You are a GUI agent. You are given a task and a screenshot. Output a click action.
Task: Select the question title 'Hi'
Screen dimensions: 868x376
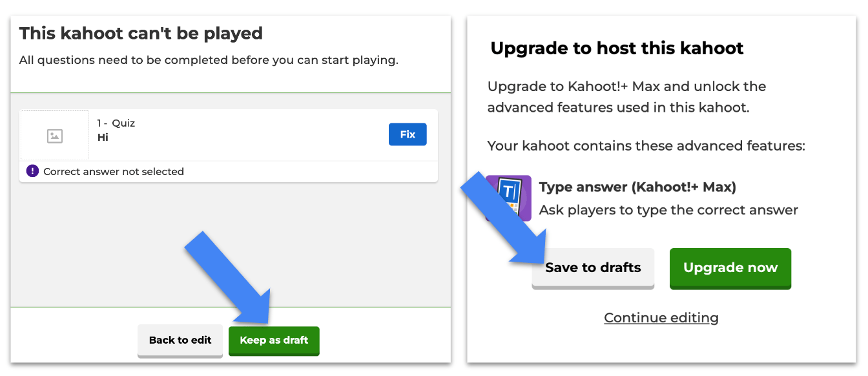[103, 137]
